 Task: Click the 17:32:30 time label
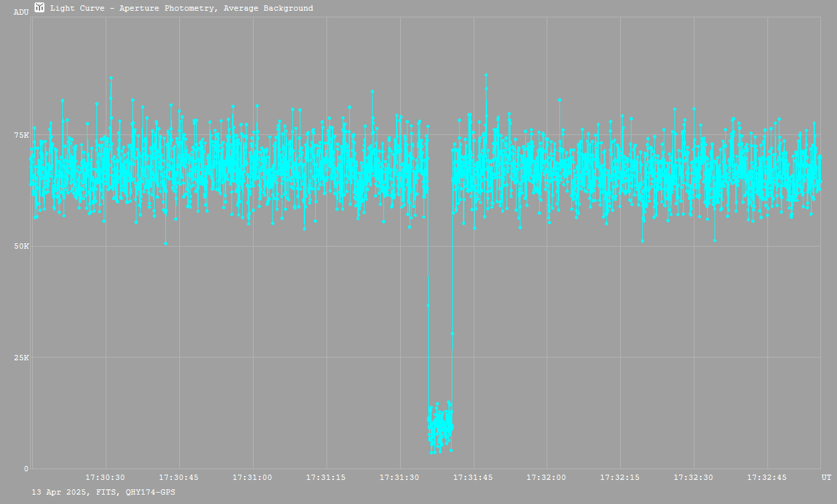click(x=694, y=477)
